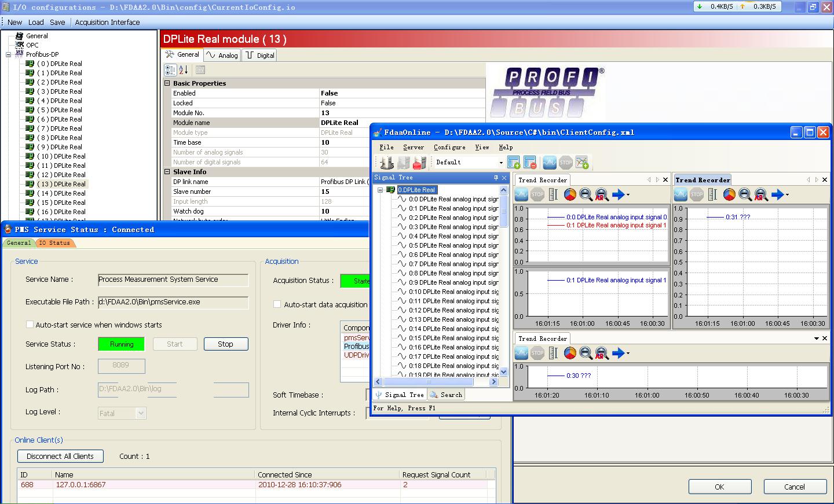Click the Alphabetical sort icon in property grid

[x=183, y=70]
